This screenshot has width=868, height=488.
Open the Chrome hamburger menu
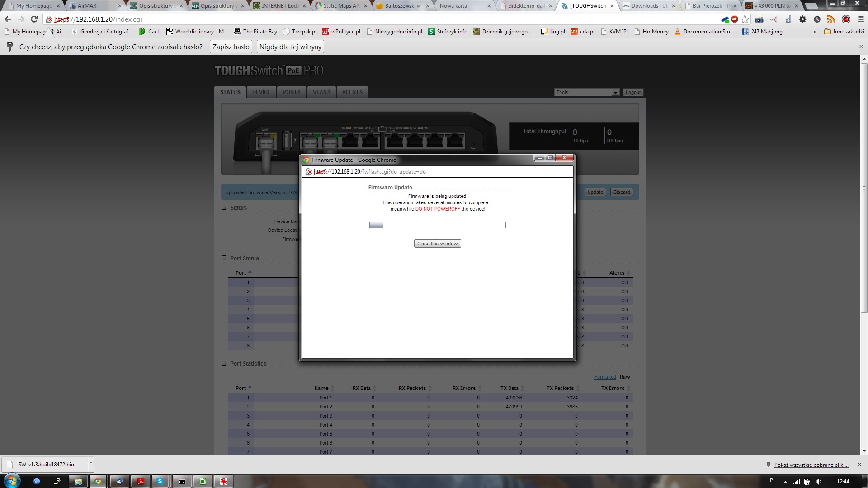pos(860,19)
